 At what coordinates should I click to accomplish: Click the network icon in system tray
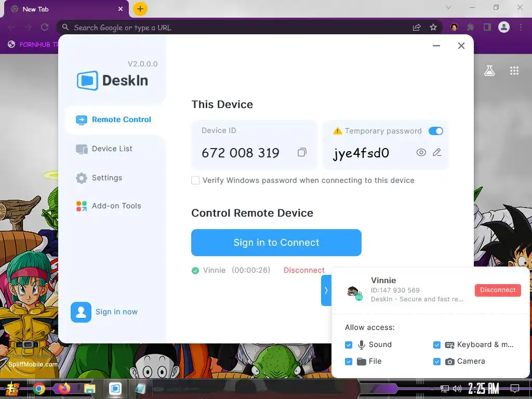445,389
